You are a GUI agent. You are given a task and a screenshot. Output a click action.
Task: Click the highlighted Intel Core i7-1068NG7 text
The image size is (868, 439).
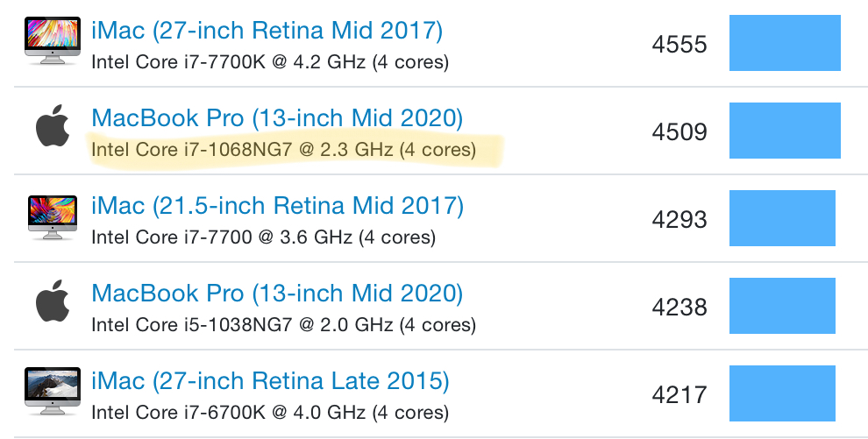(x=283, y=150)
